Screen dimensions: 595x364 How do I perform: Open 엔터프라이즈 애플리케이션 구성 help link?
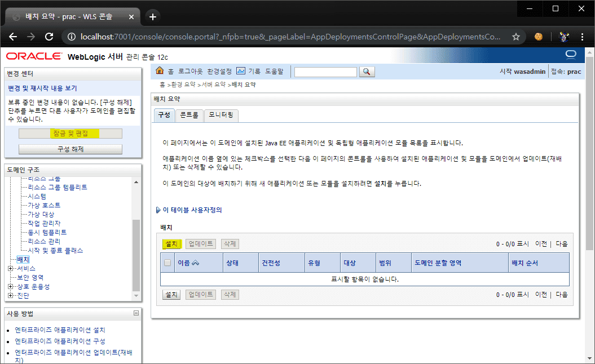pyautogui.click(x=60, y=341)
